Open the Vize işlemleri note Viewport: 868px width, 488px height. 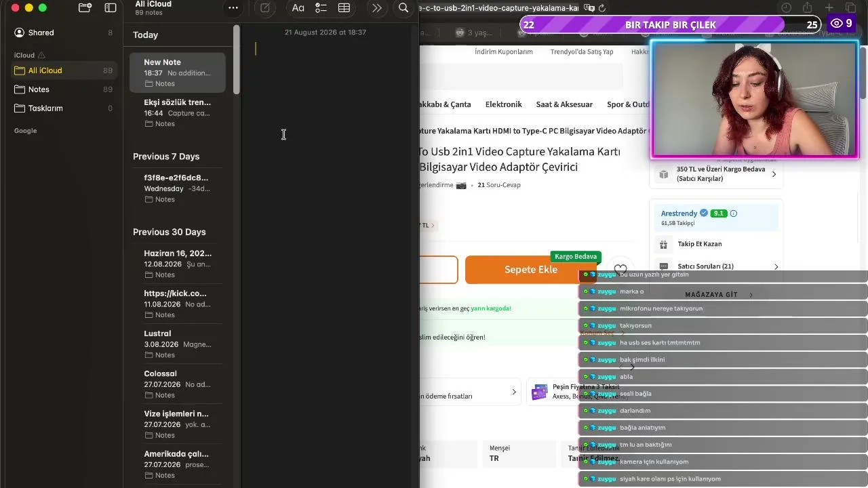(178, 424)
